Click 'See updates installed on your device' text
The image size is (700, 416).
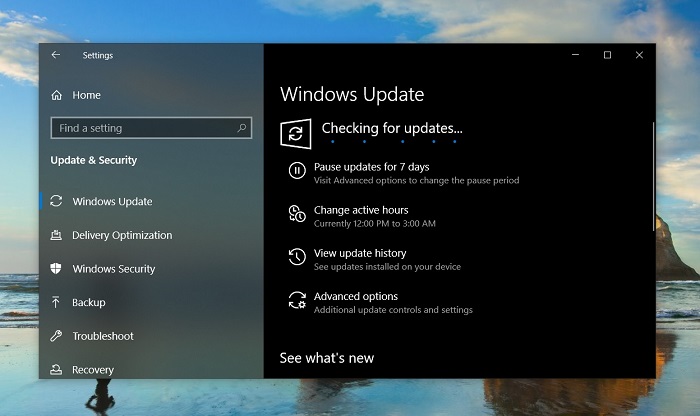tap(387, 267)
